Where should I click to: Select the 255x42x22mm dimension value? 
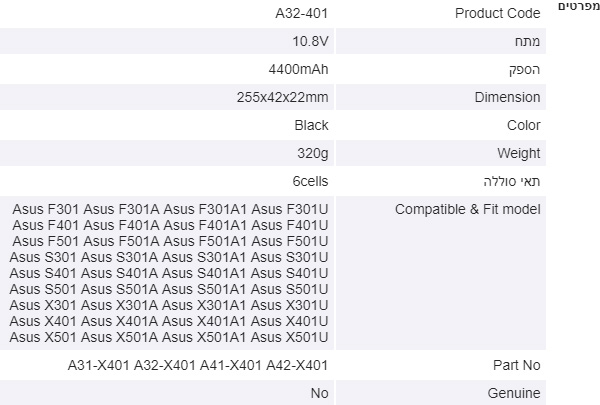282,97
